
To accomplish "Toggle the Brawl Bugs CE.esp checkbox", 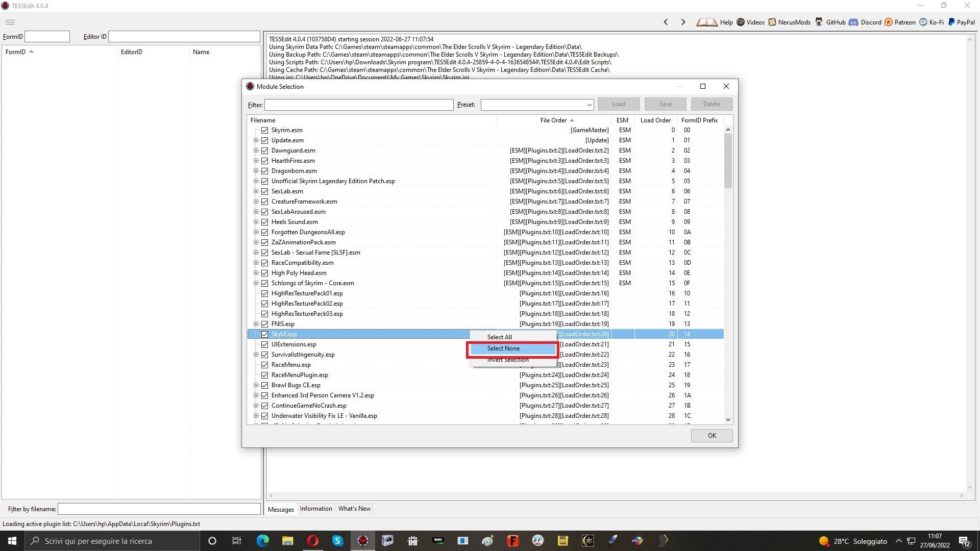I will click(x=264, y=385).
